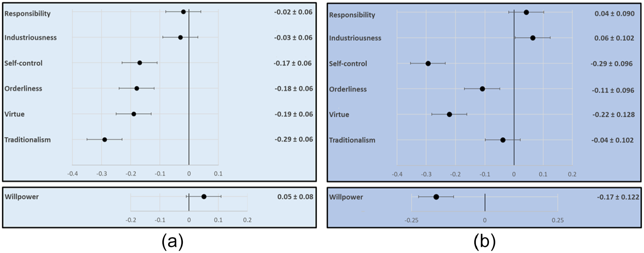Select the Willpower data point in panel (a)
Screen dimensions: 644x253
click(x=204, y=196)
